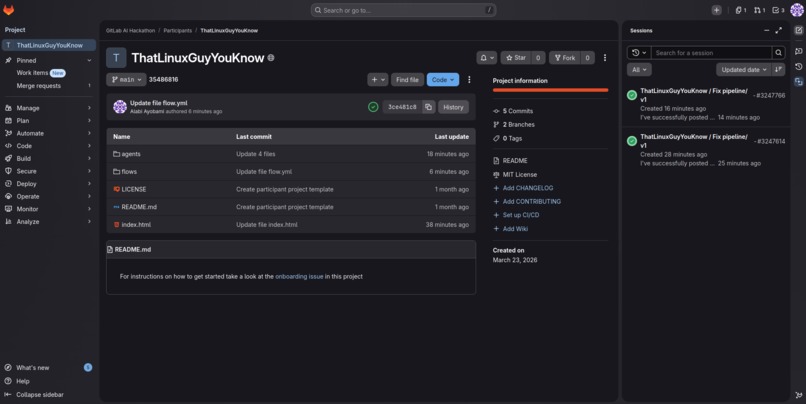Open notification bell dropdown
This screenshot has height=404, width=806.
(x=486, y=58)
